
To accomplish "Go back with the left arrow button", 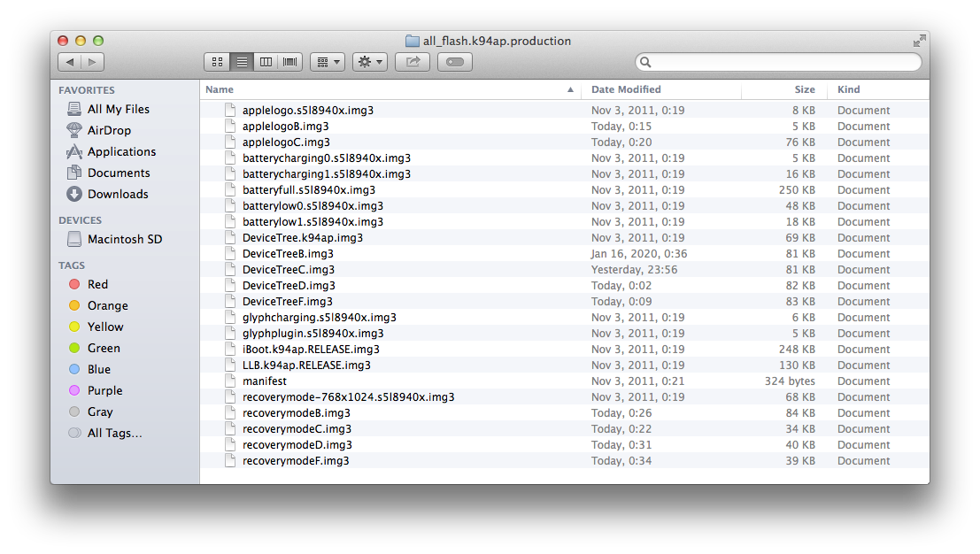I will pyautogui.click(x=69, y=62).
